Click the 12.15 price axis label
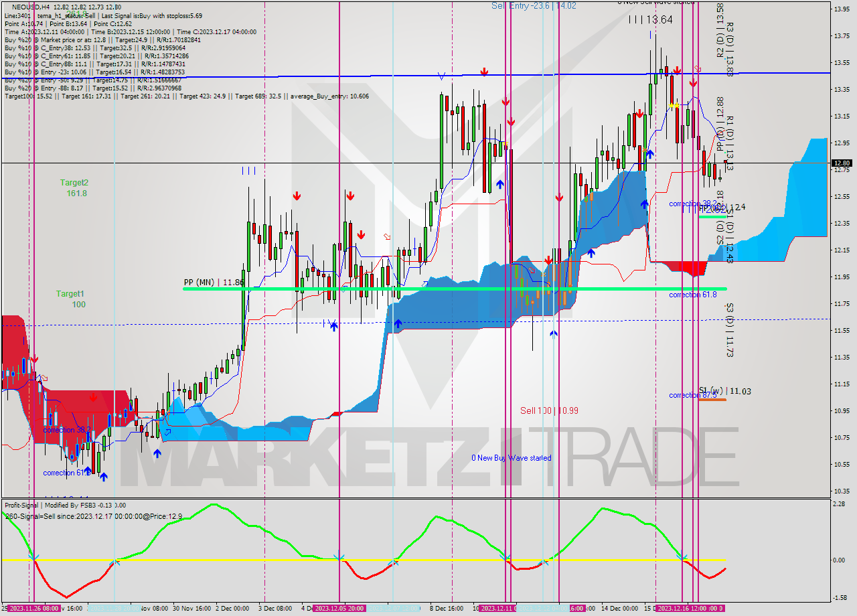This screenshot has height=616, width=857. pyautogui.click(x=842, y=250)
